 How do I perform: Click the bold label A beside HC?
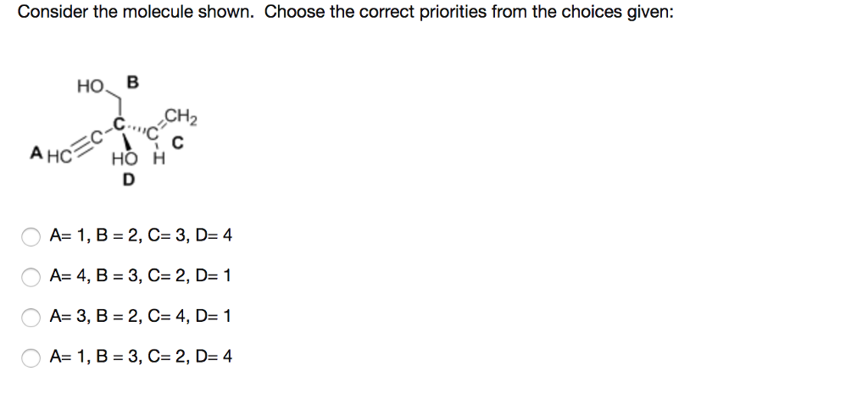(x=36, y=152)
